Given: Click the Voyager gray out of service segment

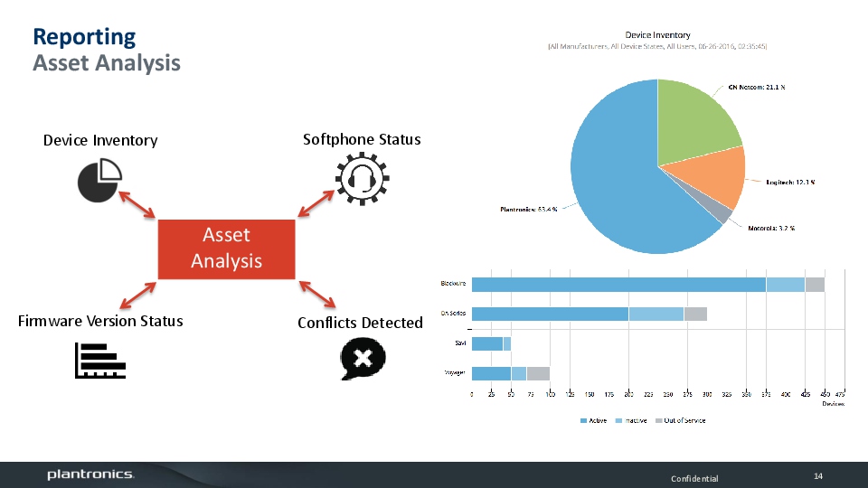Looking at the screenshot, I should point(538,373).
